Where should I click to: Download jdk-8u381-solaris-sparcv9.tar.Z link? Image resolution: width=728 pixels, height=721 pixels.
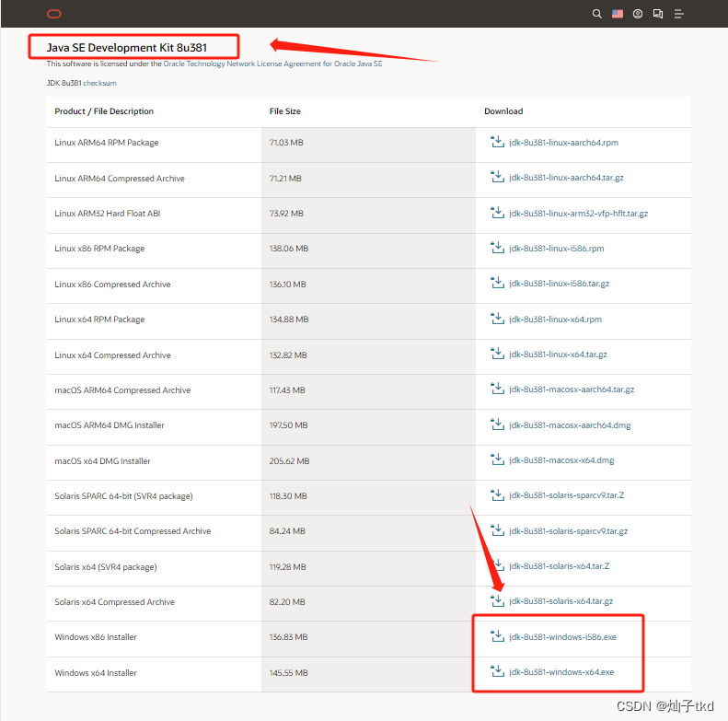tap(566, 495)
